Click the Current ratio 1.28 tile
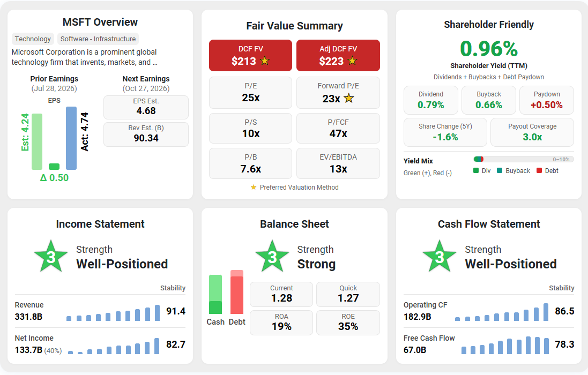Image resolution: width=588 pixels, height=375 pixels. coord(281,294)
